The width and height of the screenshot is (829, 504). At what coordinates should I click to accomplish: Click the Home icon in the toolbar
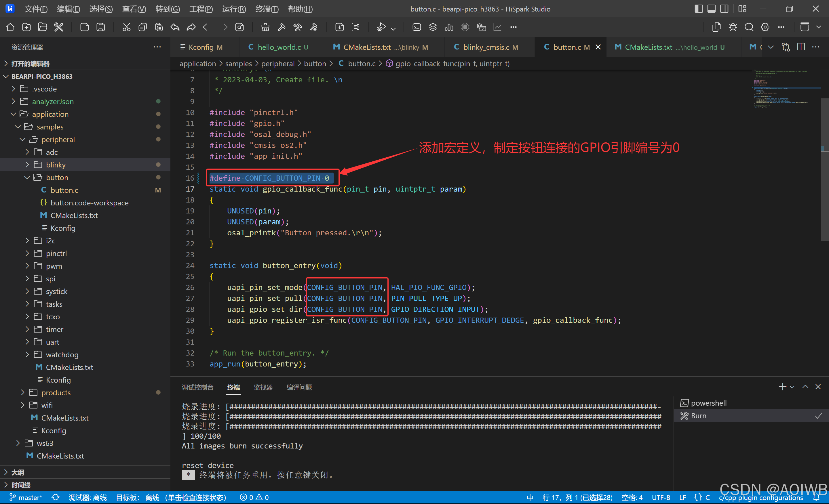(x=10, y=27)
